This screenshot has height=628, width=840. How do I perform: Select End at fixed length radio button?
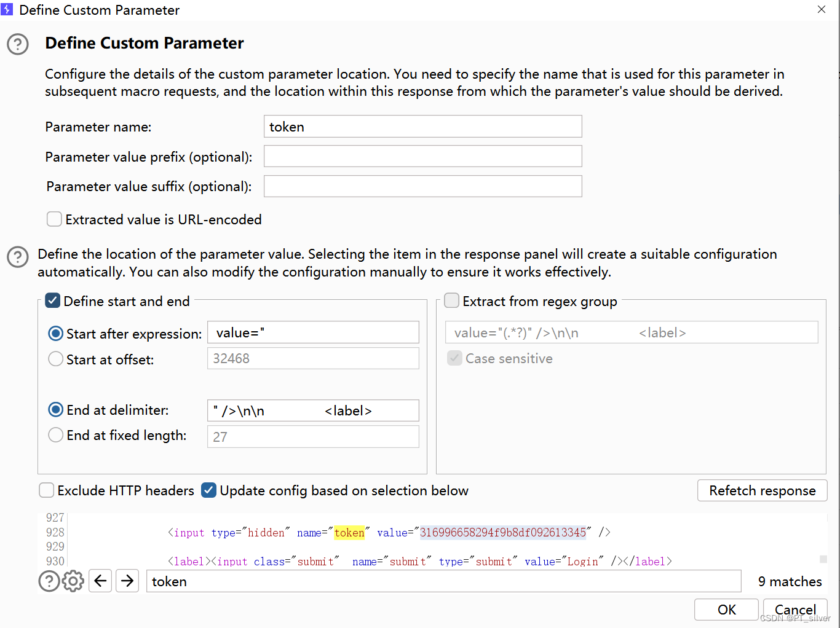56,435
